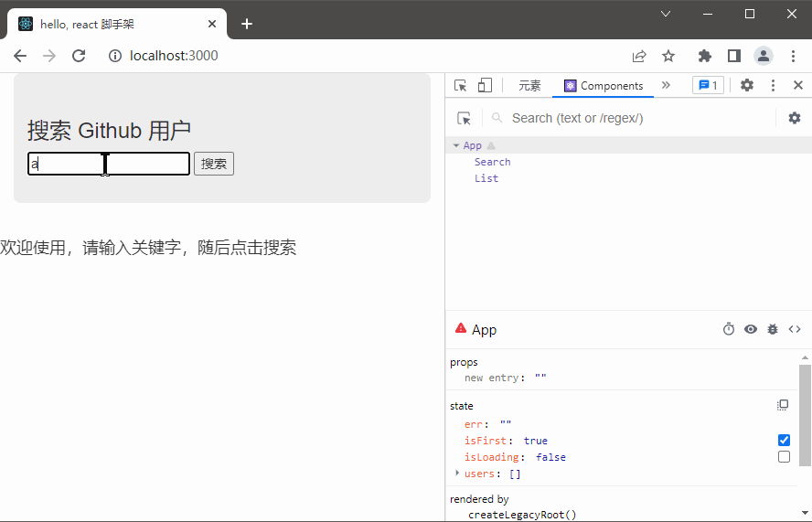Image resolution: width=812 pixels, height=522 pixels.
Task: Select Search in the component tree
Action: pyautogui.click(x=493, y=162)
